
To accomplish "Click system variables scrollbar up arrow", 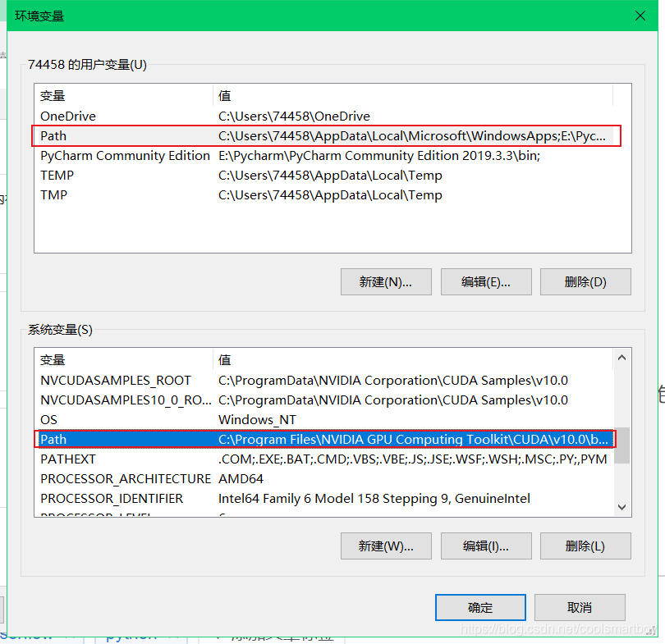I will click(x=622, y=358).
